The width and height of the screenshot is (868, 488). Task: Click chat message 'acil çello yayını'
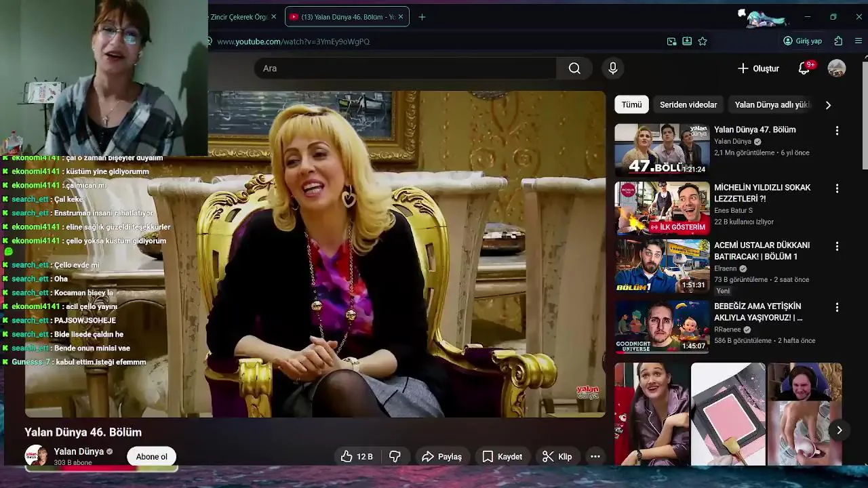[92, 306]
